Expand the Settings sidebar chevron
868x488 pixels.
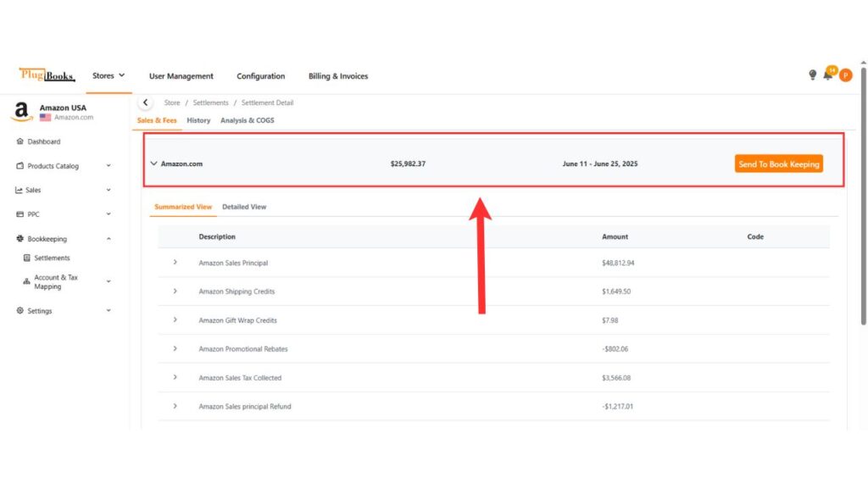point(108,310)
